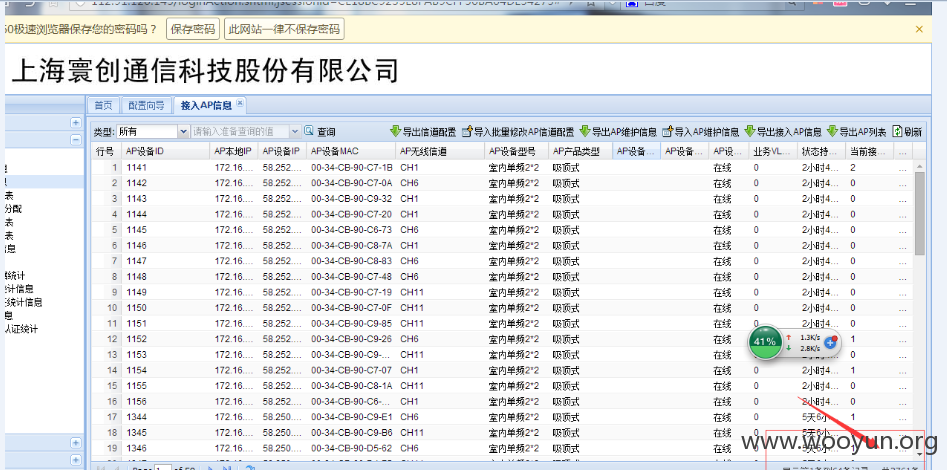
Task: Click the table scrollbar's up arrow
Action: 919,166
